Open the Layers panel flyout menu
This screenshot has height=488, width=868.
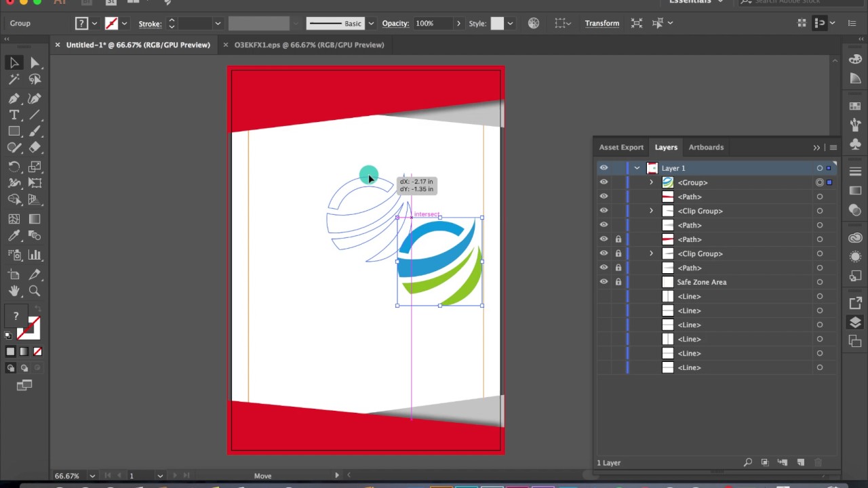point(833,147)
